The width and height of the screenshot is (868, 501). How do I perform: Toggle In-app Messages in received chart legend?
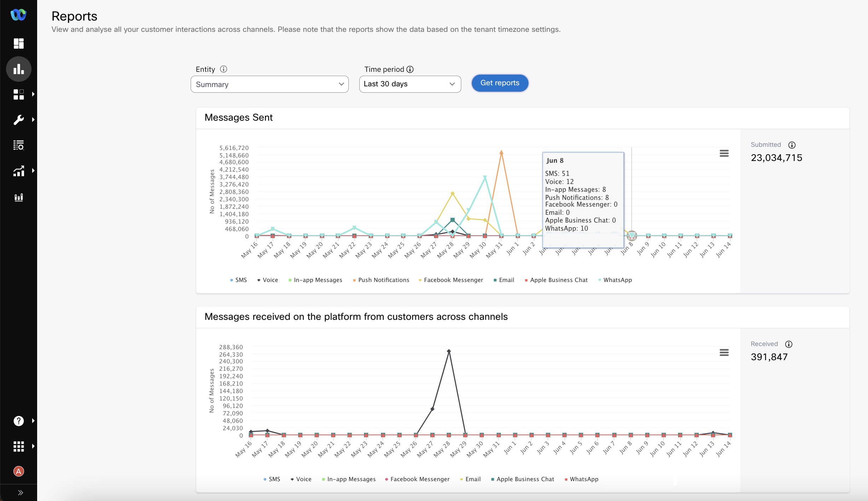pos(348,479)
